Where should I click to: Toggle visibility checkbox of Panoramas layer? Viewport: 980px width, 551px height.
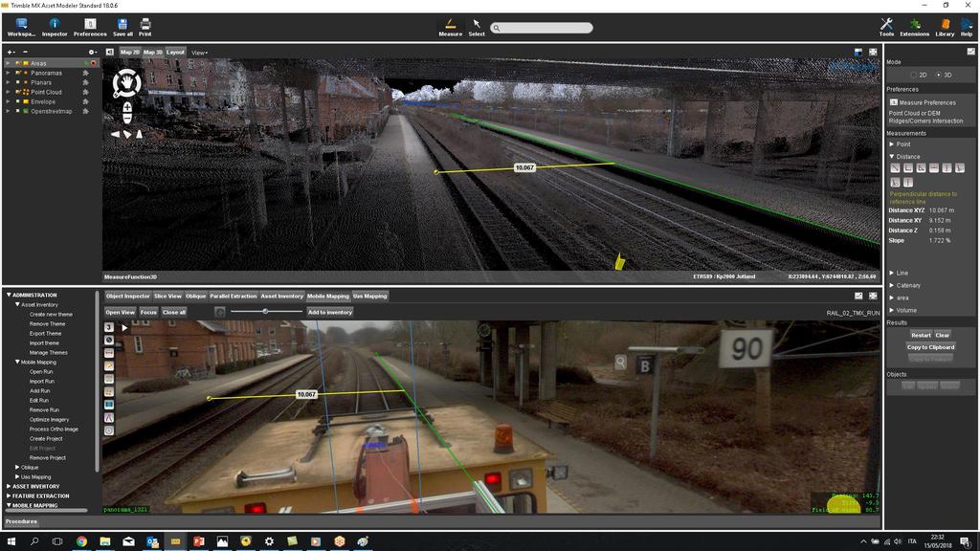coord(18,73)
